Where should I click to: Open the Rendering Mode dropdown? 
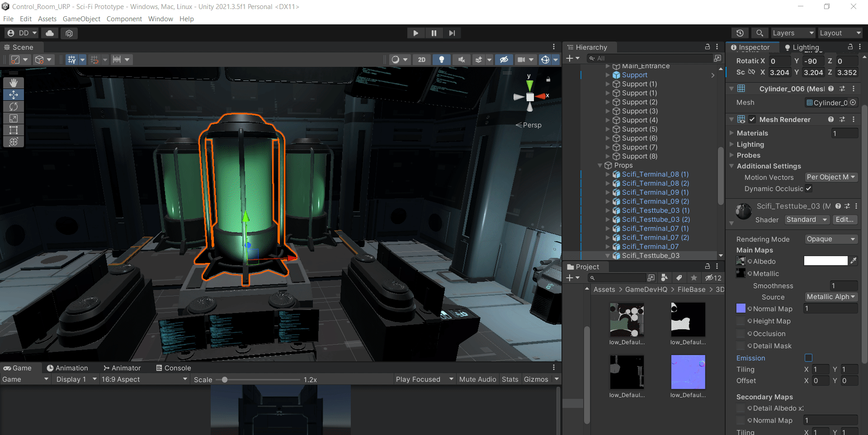[830, 239]
